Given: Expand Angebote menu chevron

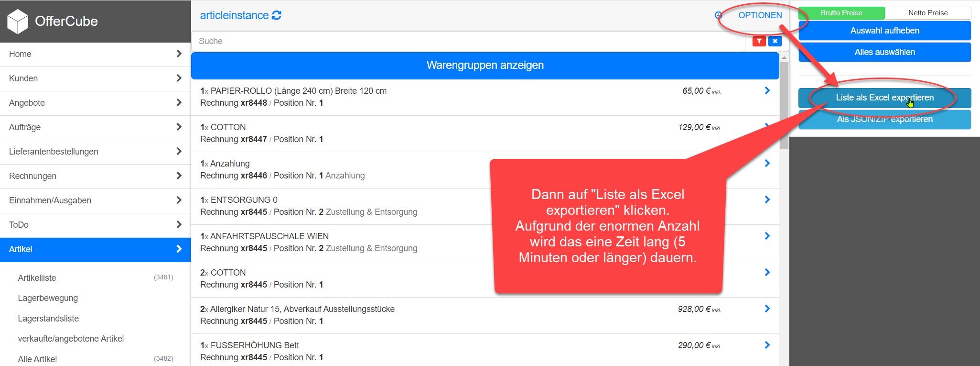Looking at the screenshot, I should pos(179,102).
